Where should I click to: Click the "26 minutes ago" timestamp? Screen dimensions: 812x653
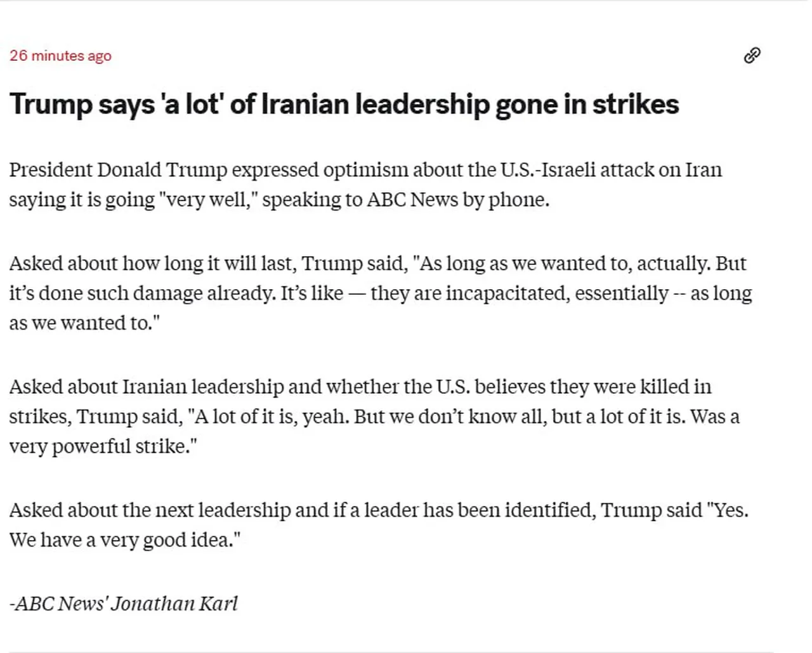point(60,56)
